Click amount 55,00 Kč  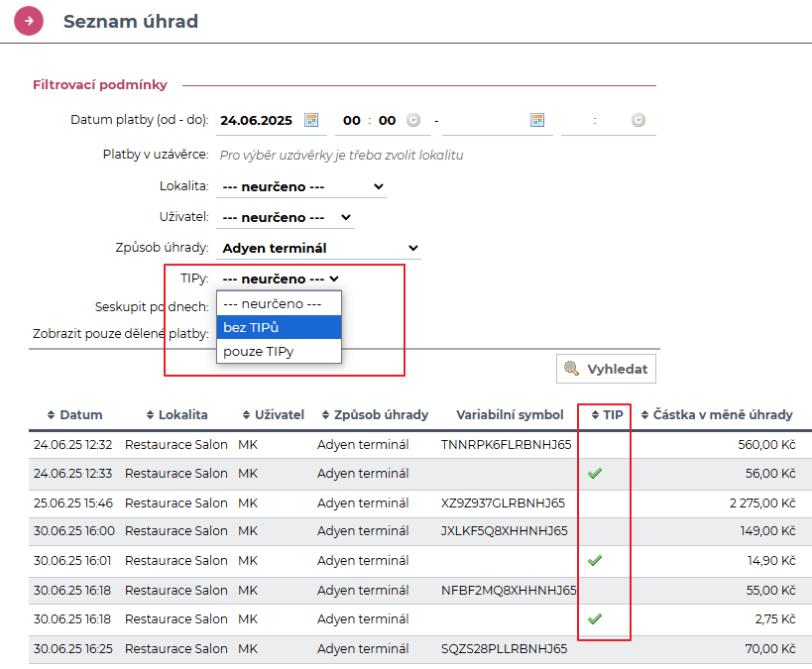click(770, 591)
